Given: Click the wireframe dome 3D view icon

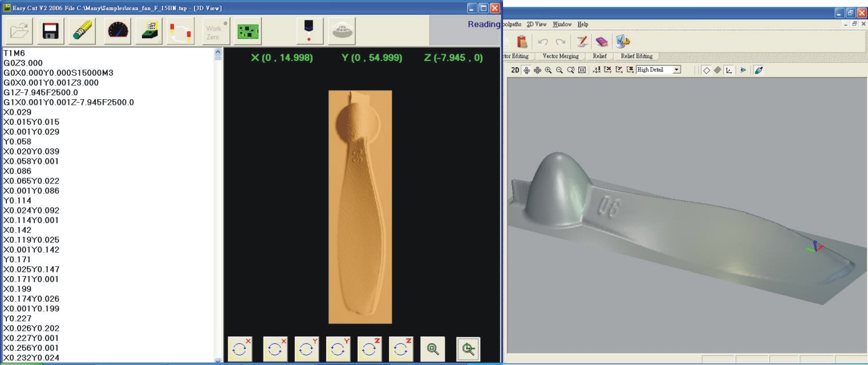Looking at the screenshot, I should pos(343,31).
